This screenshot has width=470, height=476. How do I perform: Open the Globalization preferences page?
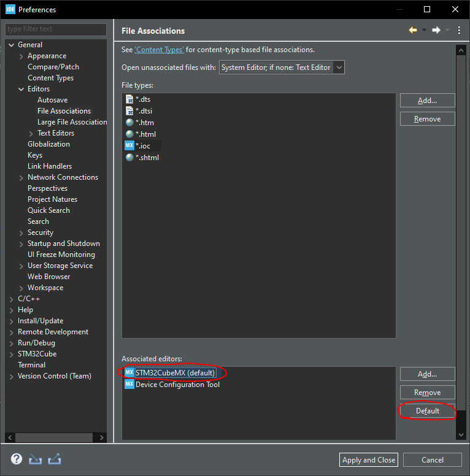click(x=48, y=144)
